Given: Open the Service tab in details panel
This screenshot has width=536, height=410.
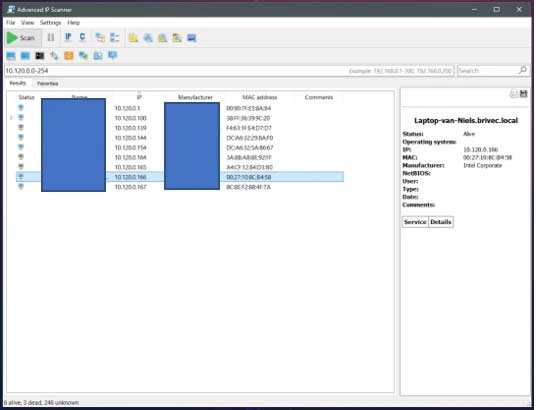Looking at the screenshot, I should (415, 222).
